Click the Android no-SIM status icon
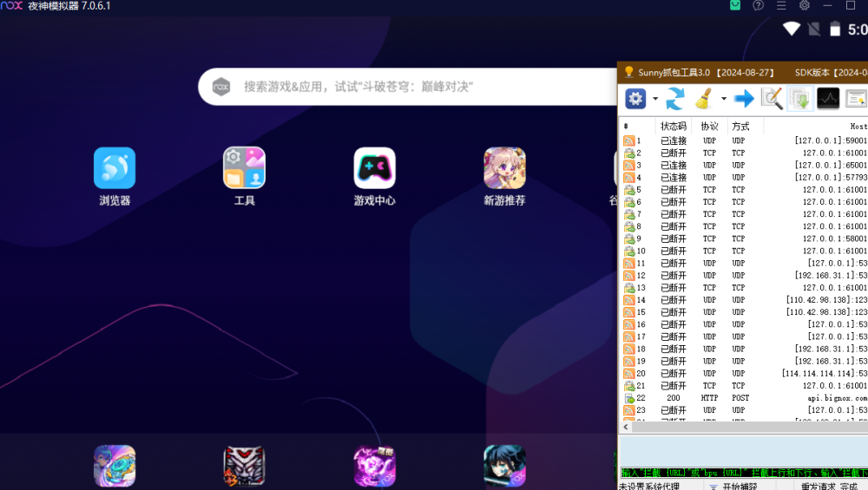 [814, 29]
